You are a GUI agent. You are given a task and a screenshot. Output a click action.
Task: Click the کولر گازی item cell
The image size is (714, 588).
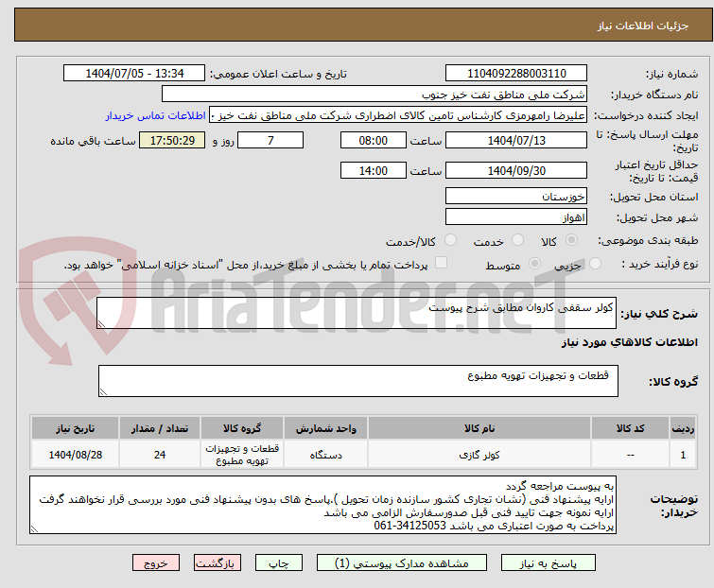(479, 454)
